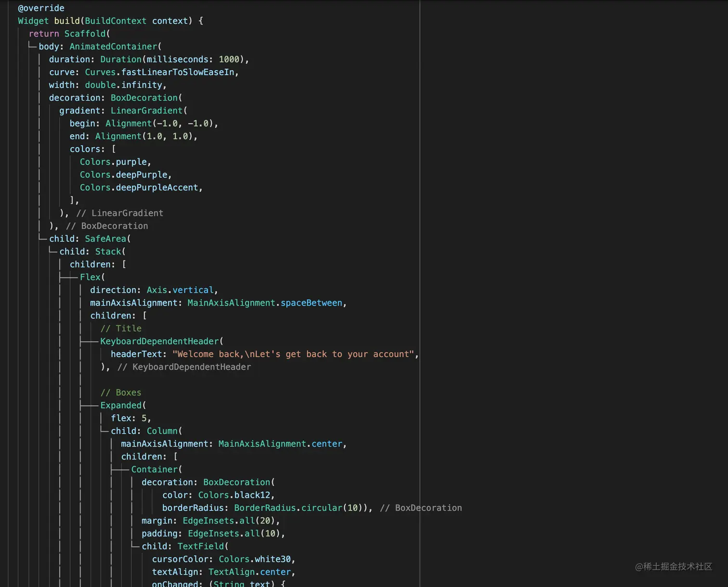Click the Flex widget line
728x587 pixels.
(92, 278)
